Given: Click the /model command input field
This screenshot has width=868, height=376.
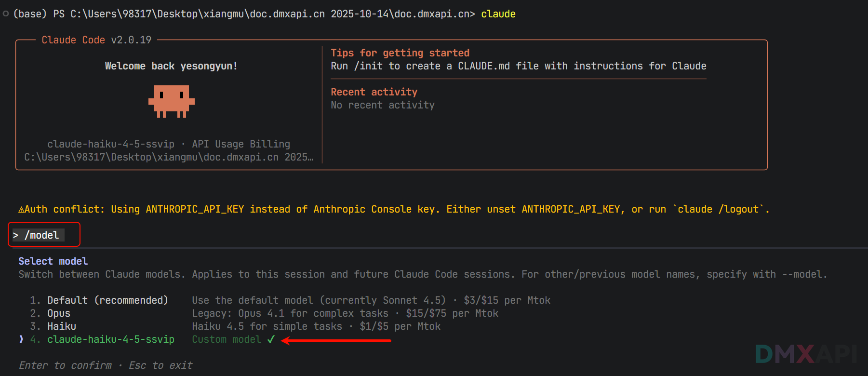Looking at the screenshot, I should tap(42, 235).
